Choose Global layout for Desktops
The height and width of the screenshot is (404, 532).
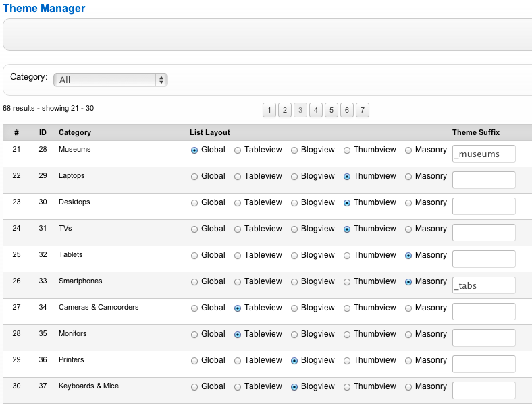point(194,203)
